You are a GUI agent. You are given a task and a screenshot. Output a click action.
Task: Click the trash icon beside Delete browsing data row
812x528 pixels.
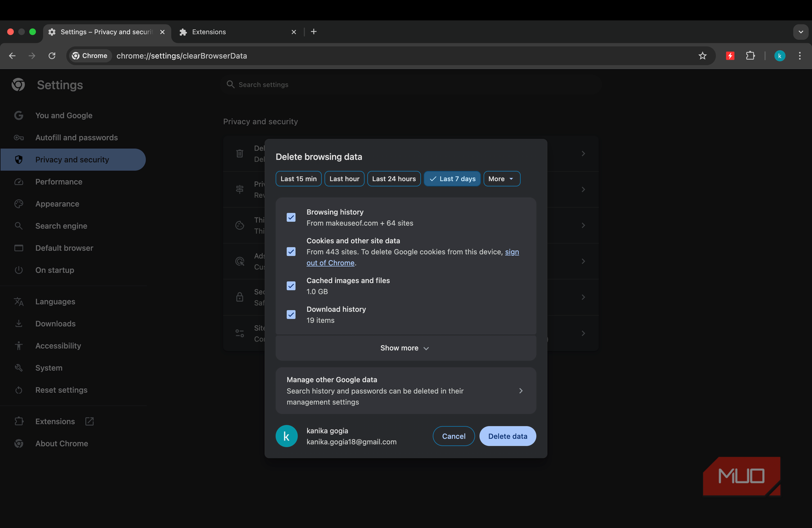(240, 154)
